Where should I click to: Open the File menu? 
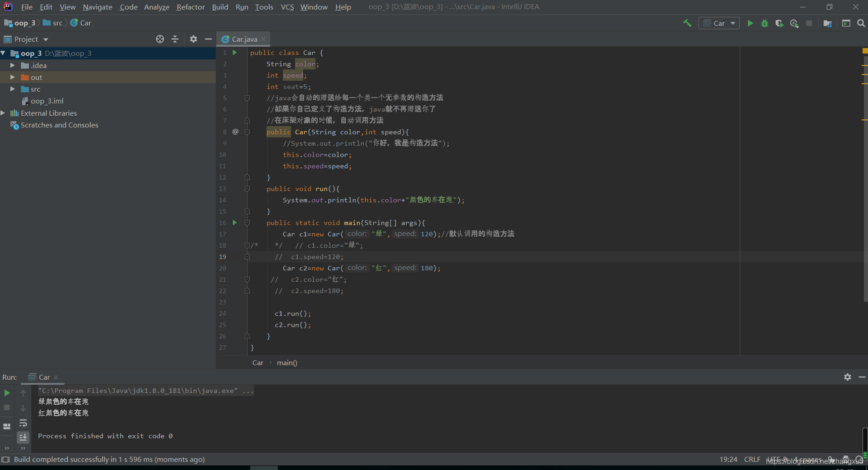27,7
